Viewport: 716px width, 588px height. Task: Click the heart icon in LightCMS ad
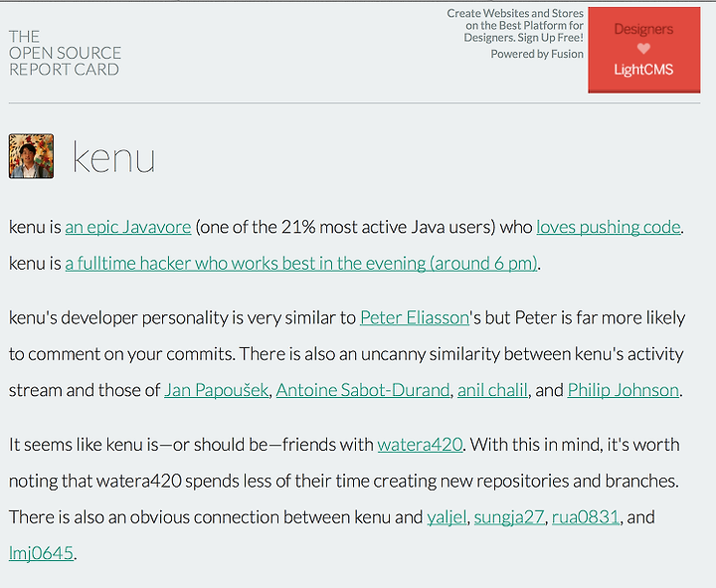pos(643,49)
